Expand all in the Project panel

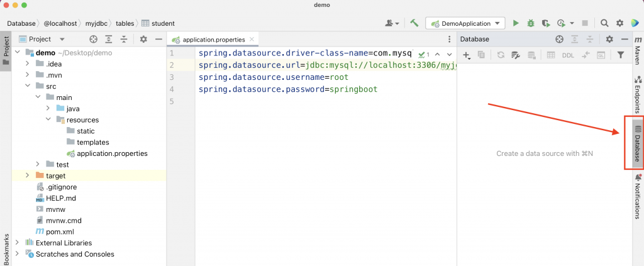108,39
